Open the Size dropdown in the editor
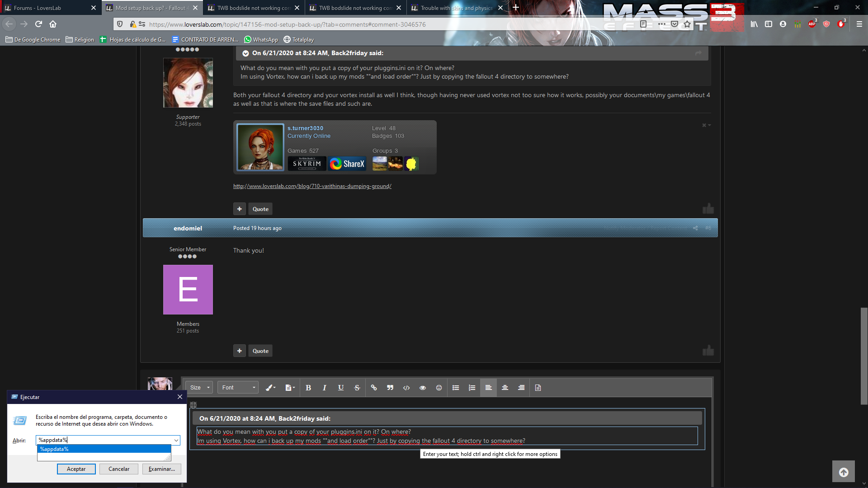This screenshot has height=488, width=868. 199,388
